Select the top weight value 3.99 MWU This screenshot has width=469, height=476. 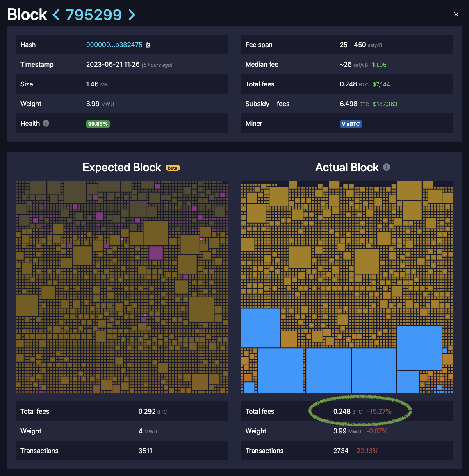pos(100,104)
